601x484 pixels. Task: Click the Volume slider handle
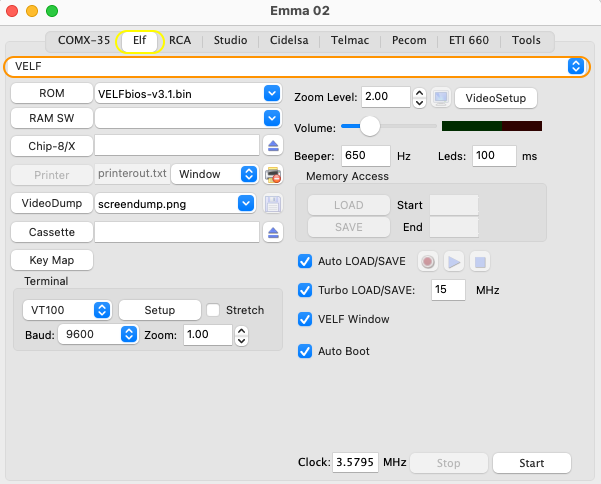[370, 127]
